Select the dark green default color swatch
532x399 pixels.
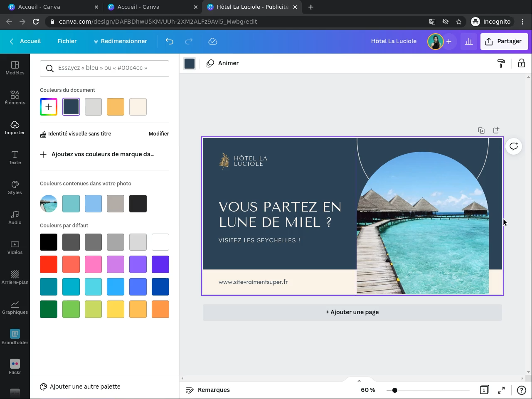click(x=49, y=309)
